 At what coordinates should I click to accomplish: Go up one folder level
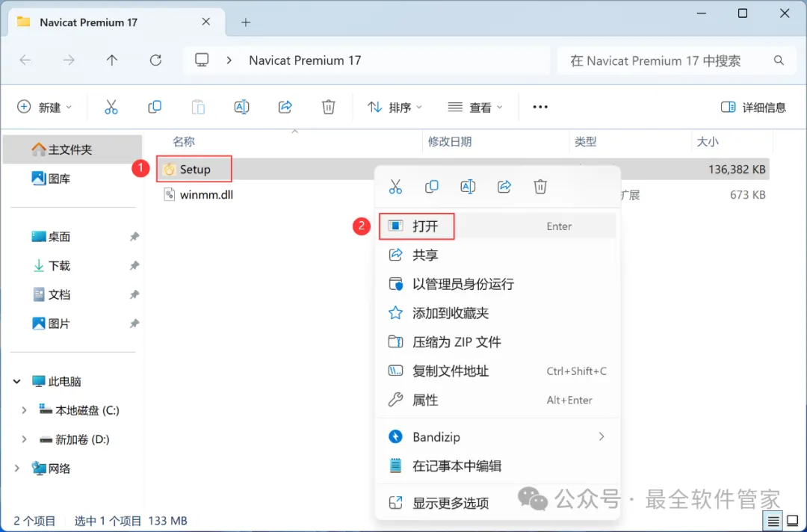click(x=111, y=61)
